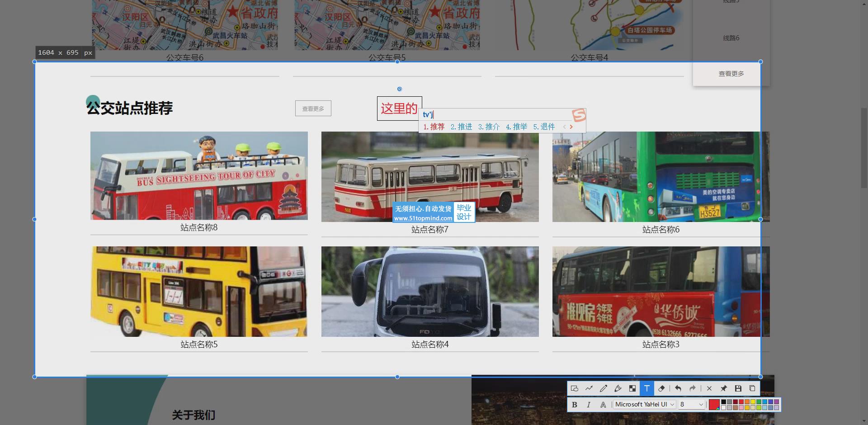Save the screenshot to file
The image size is (868, 425).
coord(738,388)
